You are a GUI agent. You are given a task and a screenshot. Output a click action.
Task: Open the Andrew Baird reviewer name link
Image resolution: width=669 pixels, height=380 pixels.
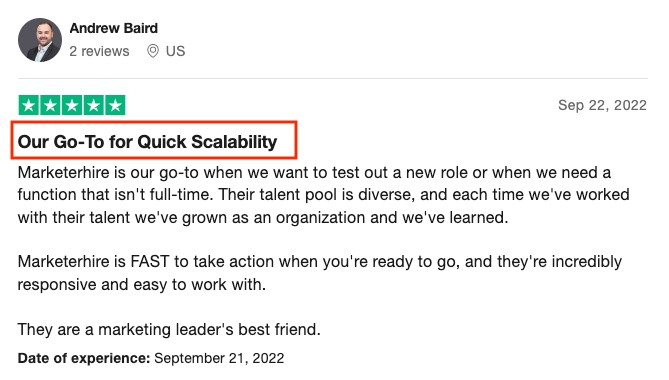click(x=113, y=28)
